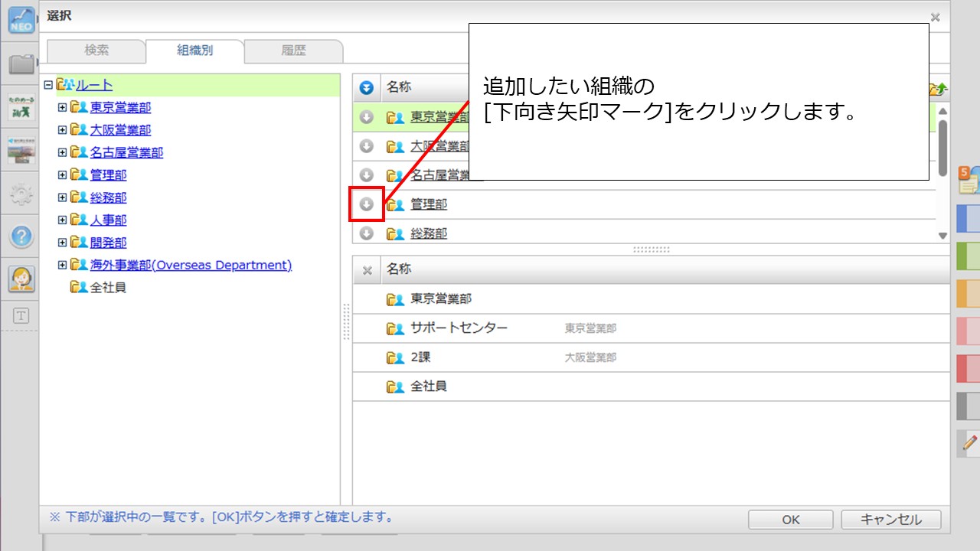
Task: Click the pencil edit icon on right edge
Action: 969,442
